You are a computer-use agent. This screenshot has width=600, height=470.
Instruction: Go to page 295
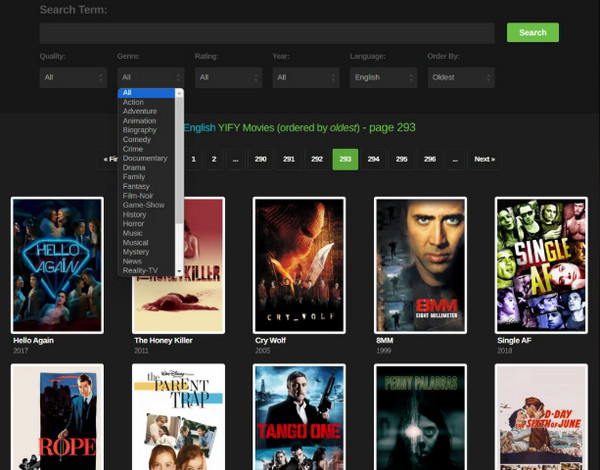coord(402,159)
